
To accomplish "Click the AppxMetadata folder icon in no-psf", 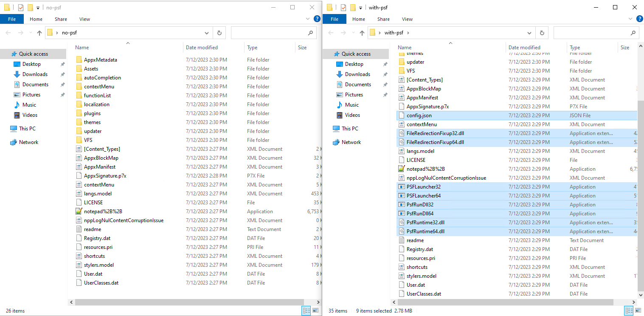I will 79,60.
